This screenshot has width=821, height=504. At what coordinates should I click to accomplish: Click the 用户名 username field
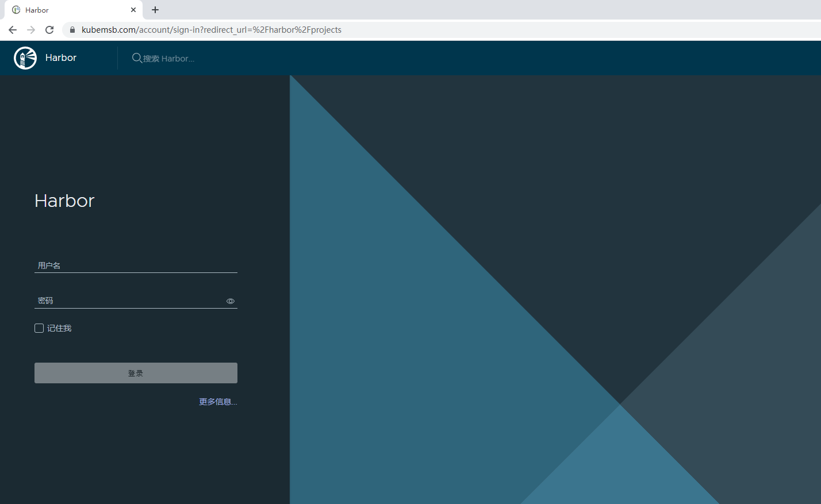(x=136, y=266)
